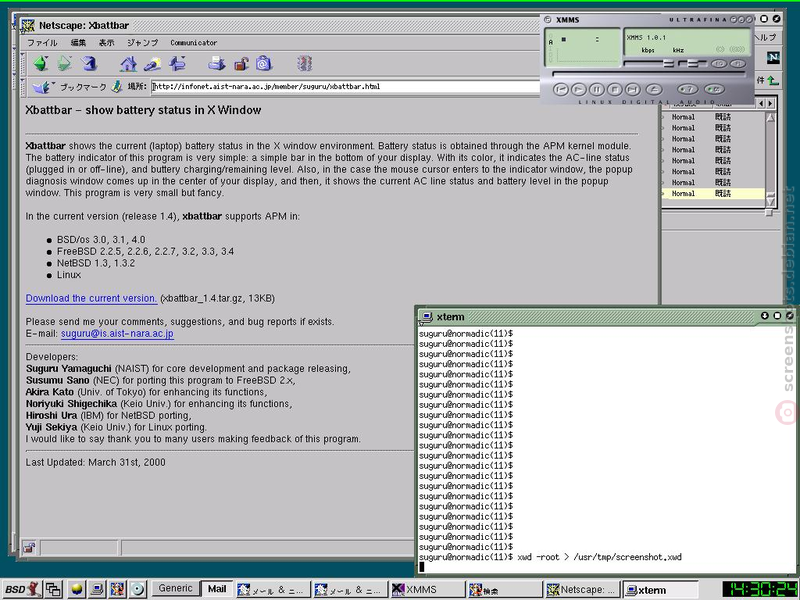The width and height of the screenshot is (800, 600).
Task: Open the ファイル menu in Netscape
Action: [42, 43]
